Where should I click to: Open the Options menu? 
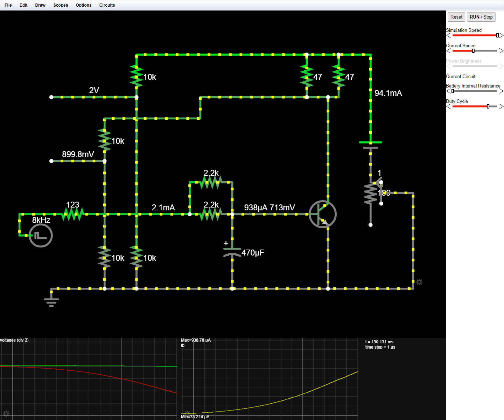[x=83, y=5]
